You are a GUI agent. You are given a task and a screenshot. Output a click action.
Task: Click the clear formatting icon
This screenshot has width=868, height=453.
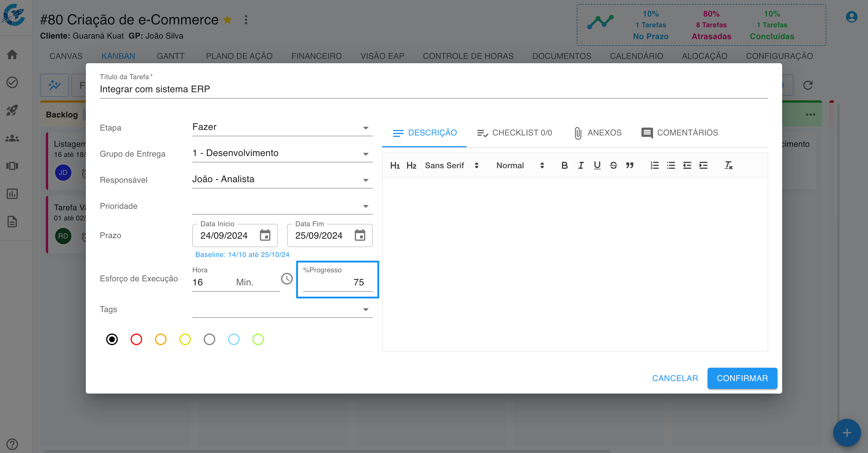click(728, 165)
